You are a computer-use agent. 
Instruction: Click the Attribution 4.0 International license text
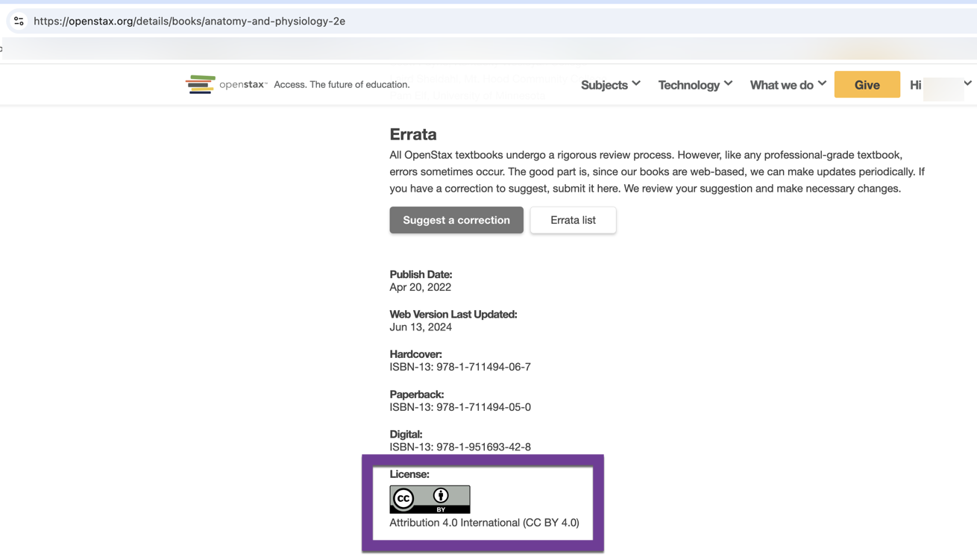click(484, 523)
